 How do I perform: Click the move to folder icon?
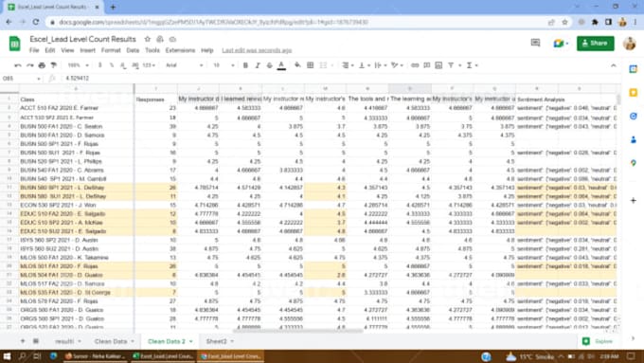pyautogui.click(x=160, y=39)
